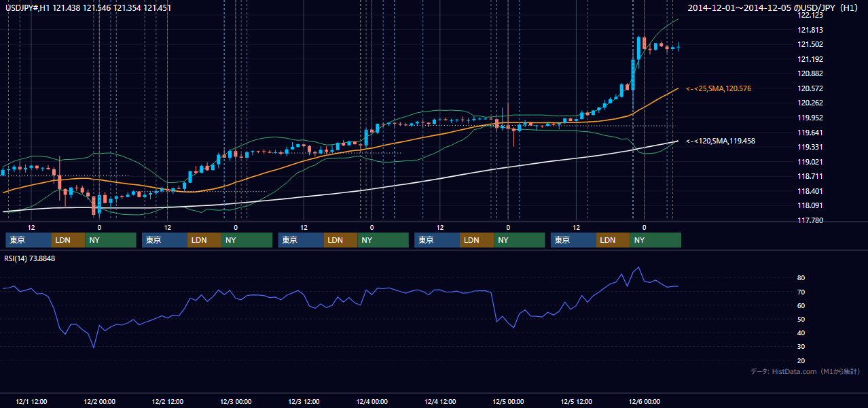Click price axis label 118.401

tap(810, 191)
